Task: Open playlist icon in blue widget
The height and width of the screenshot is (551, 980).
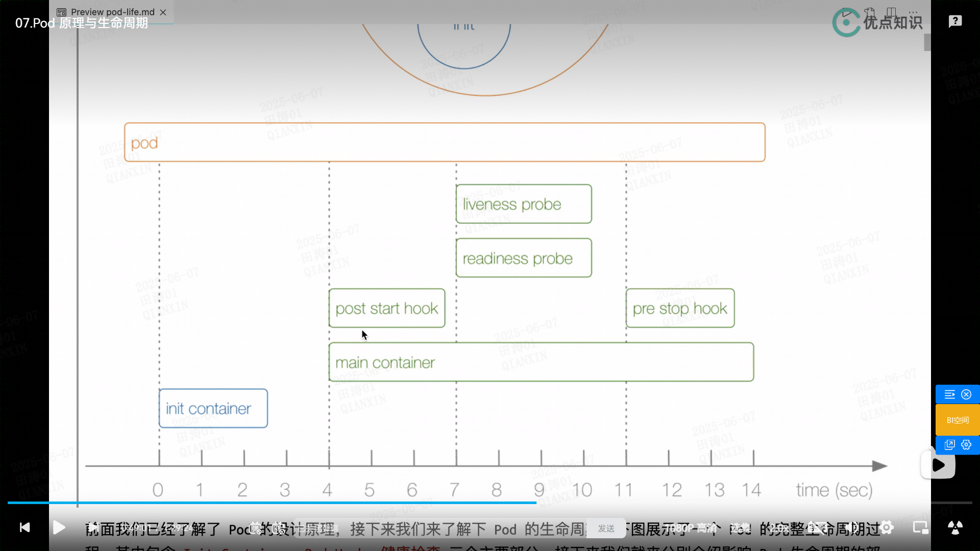Action: [949, 394]
